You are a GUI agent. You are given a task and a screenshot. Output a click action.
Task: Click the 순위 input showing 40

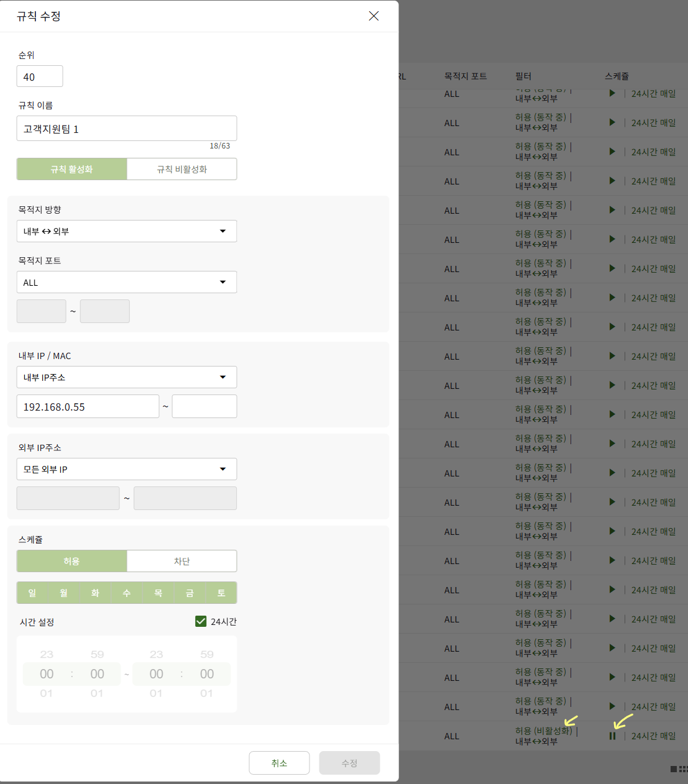40,76
